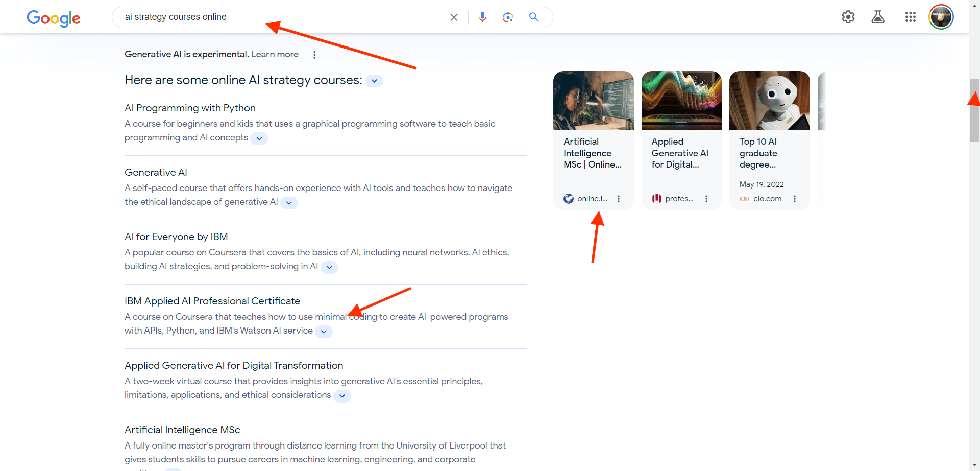Open the Google apps grid
980x471 pixels.
click(910, 17)
